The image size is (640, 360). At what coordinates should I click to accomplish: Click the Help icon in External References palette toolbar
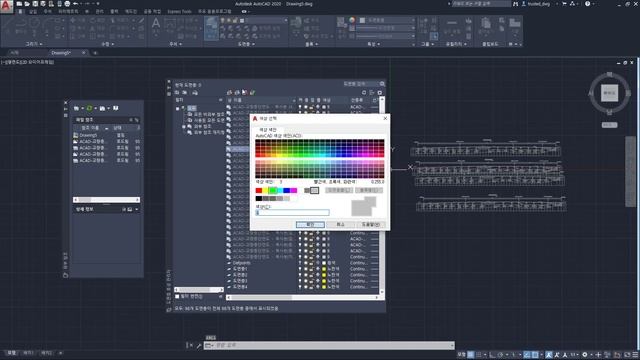point(116,108)
